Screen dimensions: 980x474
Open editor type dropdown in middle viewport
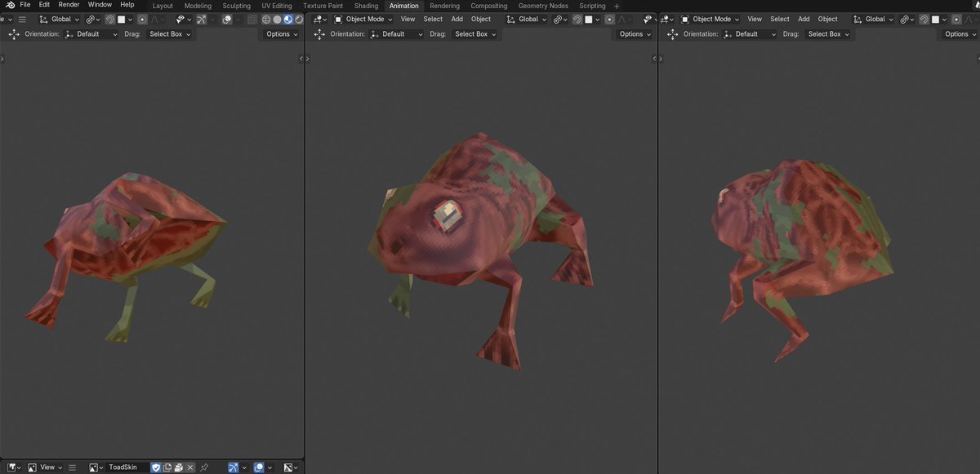(319, 19)
